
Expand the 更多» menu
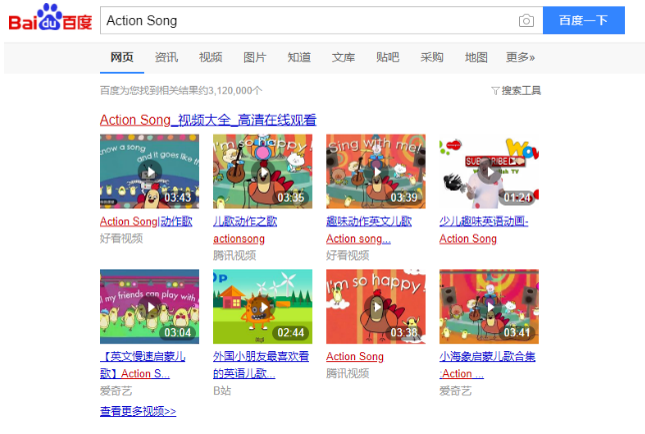pos(520,57)
